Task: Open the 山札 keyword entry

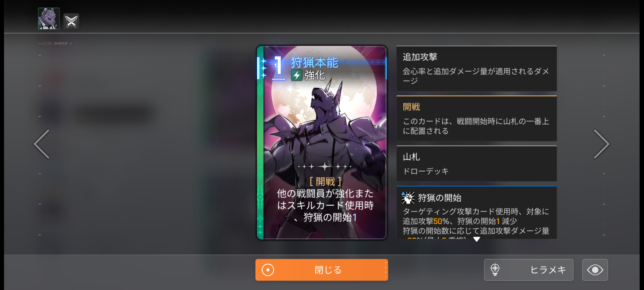Action: point(477,164)
